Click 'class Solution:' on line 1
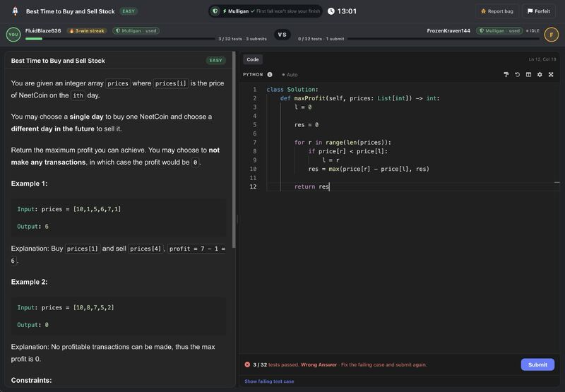 coord(292,90)
